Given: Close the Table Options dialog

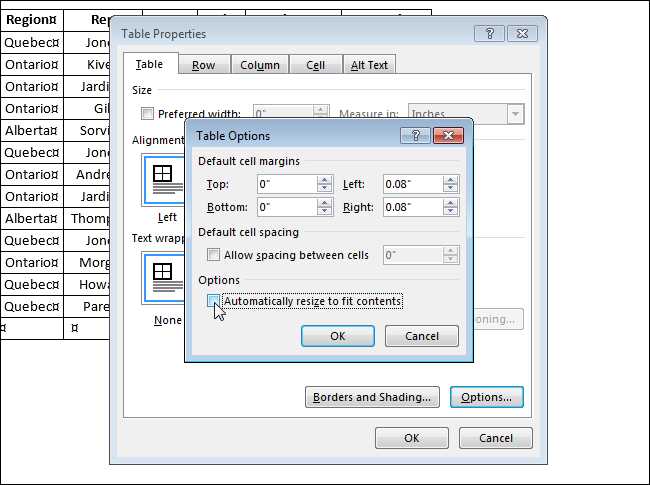Looking at the screenshot, I should click(448, 136).
